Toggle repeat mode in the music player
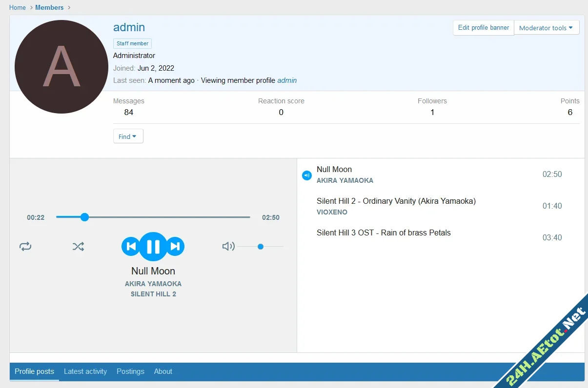The image size is (588, 388). coord(25,246)
